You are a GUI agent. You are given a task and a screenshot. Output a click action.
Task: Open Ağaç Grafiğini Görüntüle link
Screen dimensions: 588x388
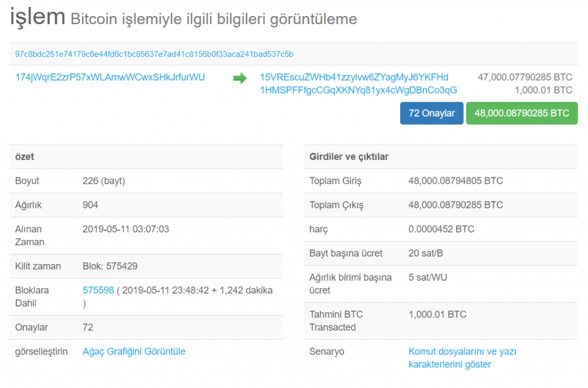click(134, 352)
